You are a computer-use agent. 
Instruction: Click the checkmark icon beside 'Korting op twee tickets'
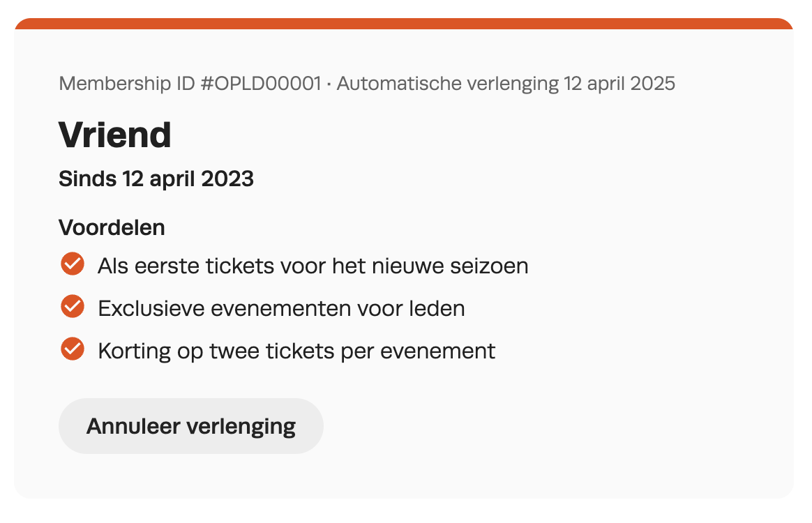pyautogui.click(x=73, y=349)
